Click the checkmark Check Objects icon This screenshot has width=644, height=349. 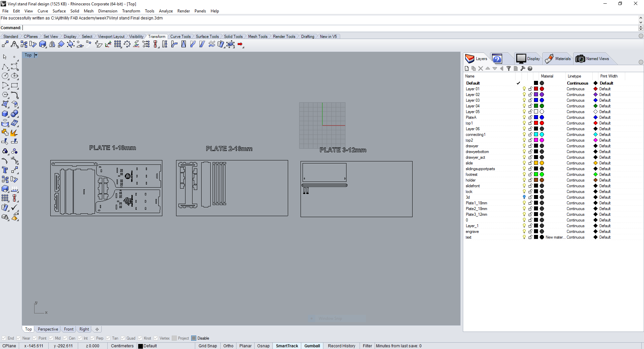click(14, 208)
